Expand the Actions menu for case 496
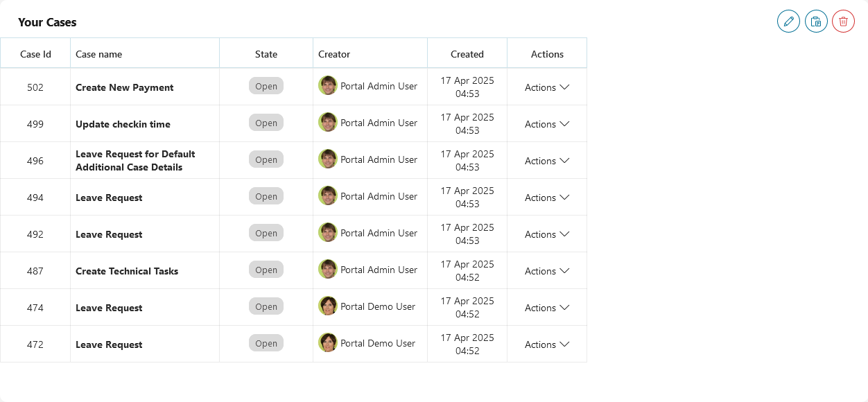 tap(547, 161)
